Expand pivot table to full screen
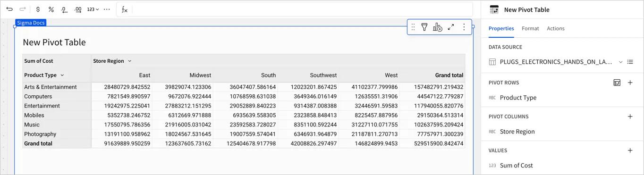This screenshot has height=175, width=644. click(x=451, y=27)
